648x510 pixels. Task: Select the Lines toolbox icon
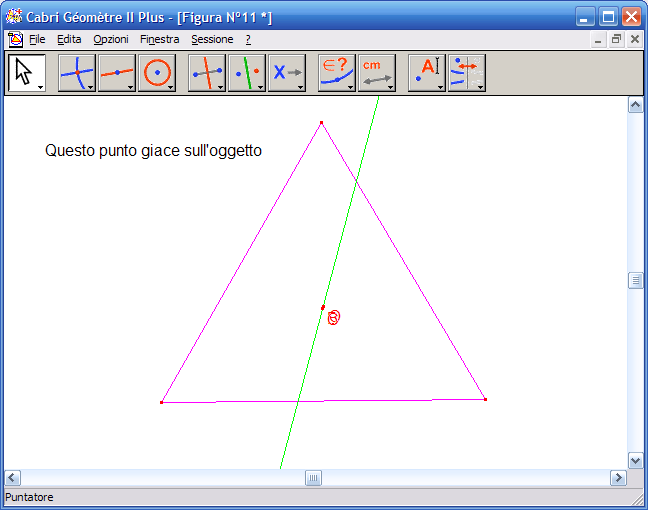[x=117, y=73]
